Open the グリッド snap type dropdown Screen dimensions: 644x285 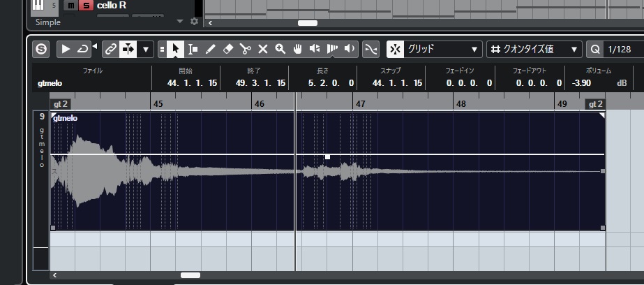click(x=434, y=49)
